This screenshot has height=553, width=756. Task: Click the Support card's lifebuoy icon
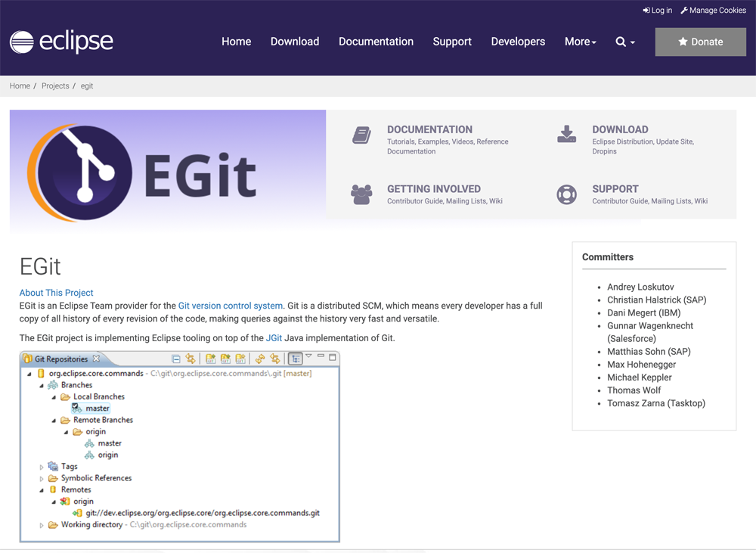click(566, 194)
